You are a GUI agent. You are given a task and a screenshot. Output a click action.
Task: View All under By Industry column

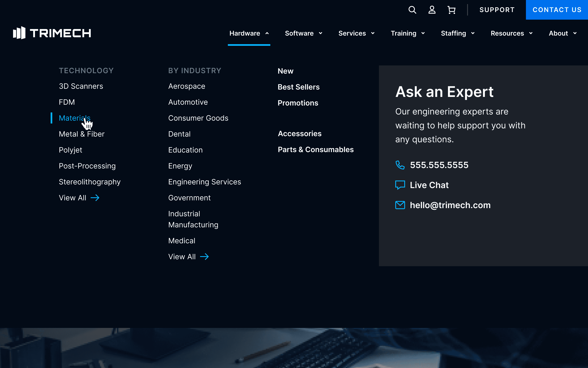[x=182, y=257]
